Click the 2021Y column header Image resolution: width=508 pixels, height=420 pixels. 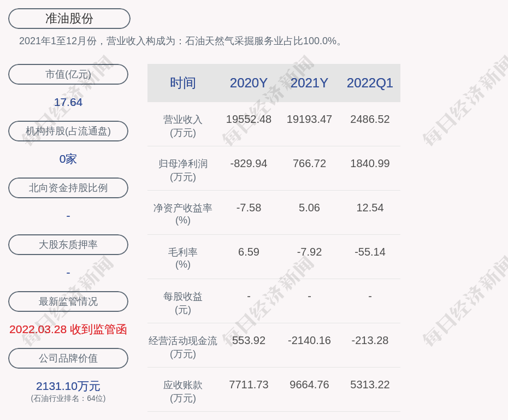(x=309, y=83)
